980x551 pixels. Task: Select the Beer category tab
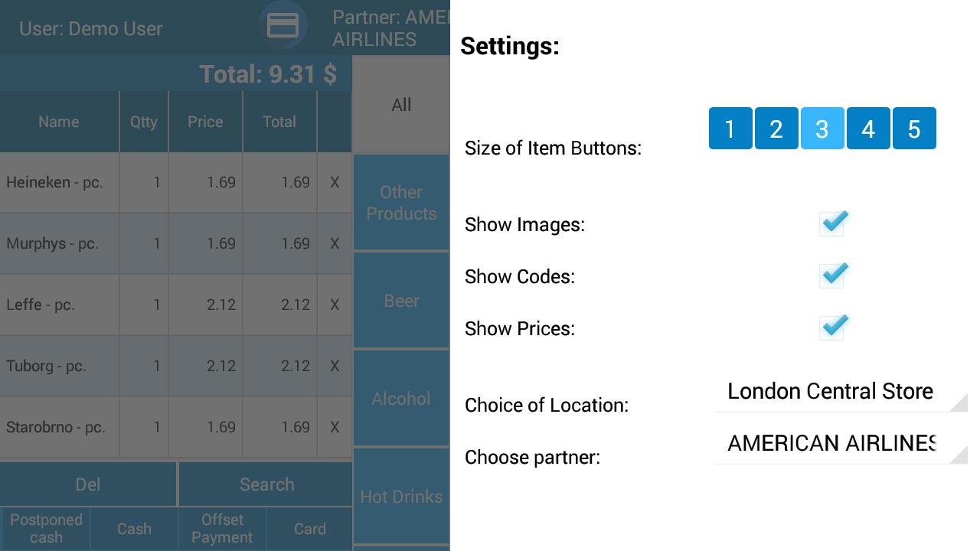tap(401, 301)
